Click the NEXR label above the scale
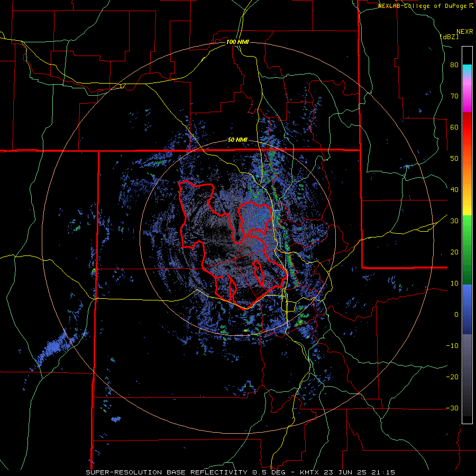The image size is (476, 476). click(x=465, y=32)
